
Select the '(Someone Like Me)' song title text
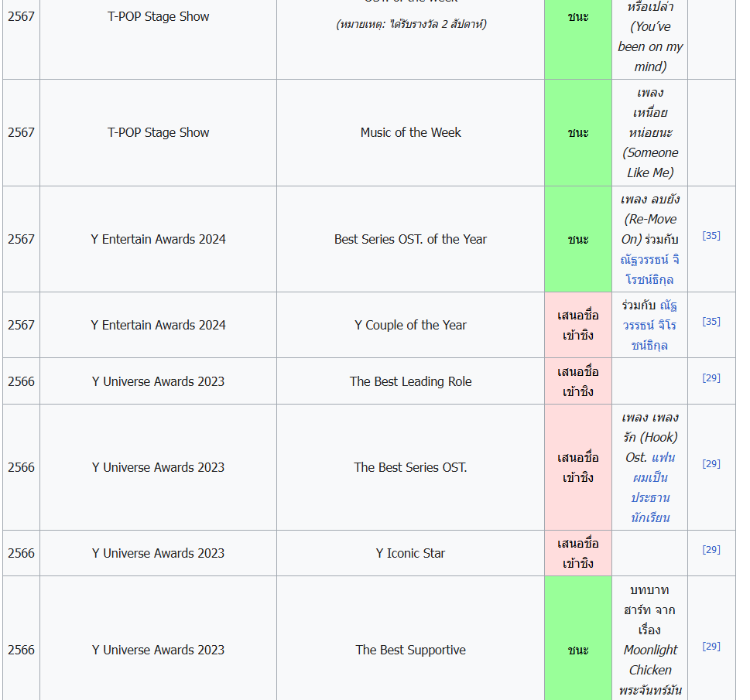tap(650, 162)
